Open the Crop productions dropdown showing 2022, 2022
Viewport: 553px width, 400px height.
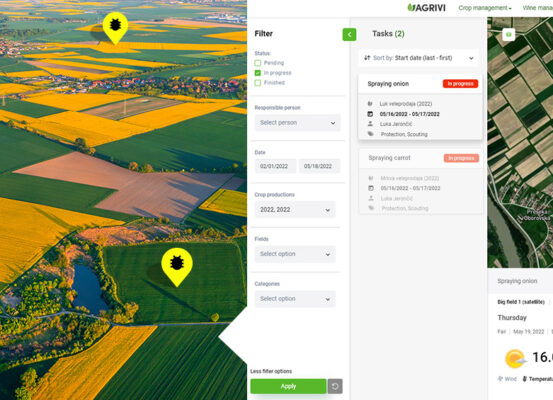point(295,210)
